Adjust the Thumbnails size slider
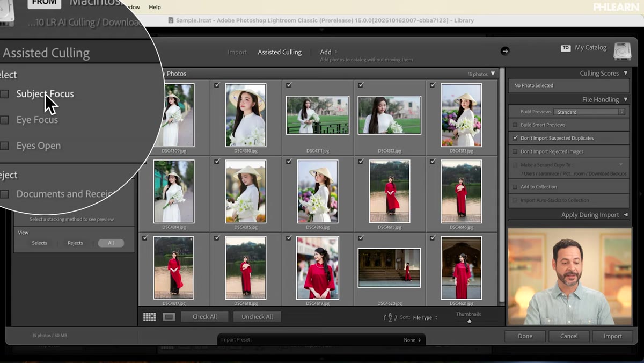Image resolution: width=644 pixels, height=363 pixels. [469, 321]
